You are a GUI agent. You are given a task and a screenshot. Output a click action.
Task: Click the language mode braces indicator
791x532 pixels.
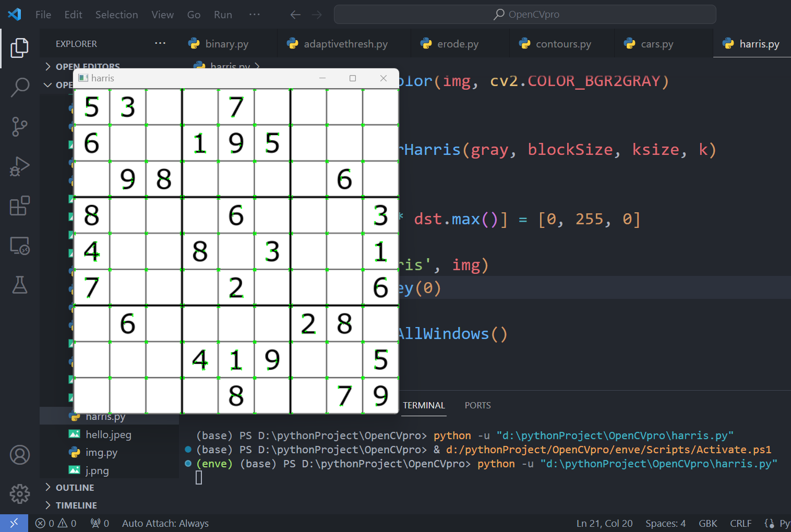(x=769, y=523)
